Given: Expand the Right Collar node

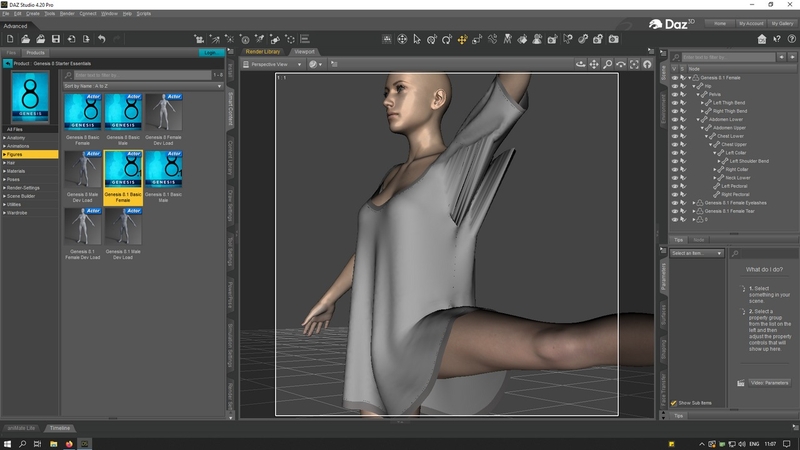Looking at the screenshot, I should point(715,169).
